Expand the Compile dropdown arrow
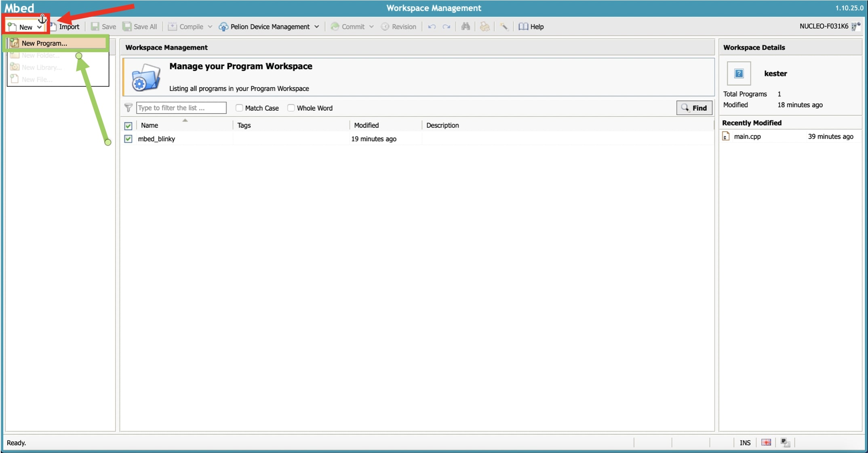This screenshot has height=453, width=868. pos(210,27)
